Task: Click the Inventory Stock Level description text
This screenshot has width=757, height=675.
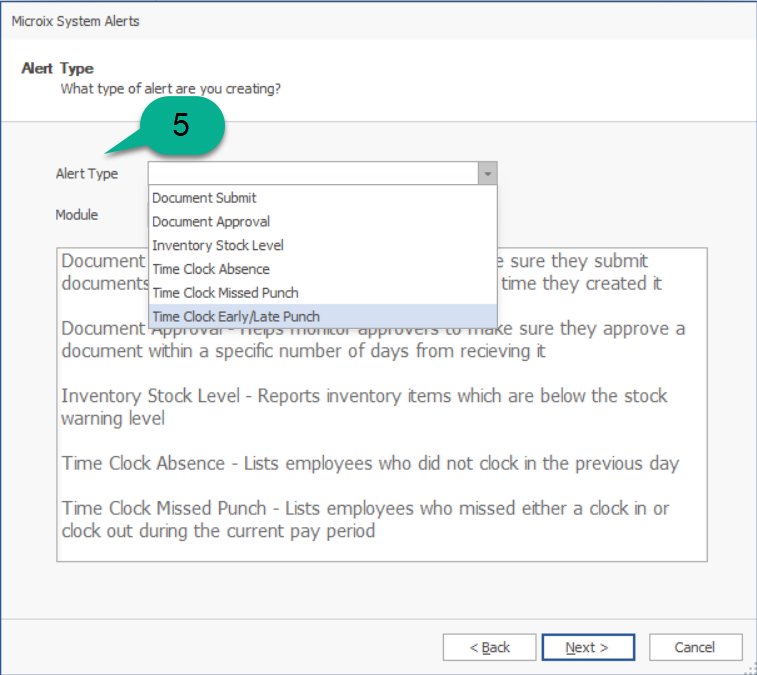Action: coord(363,407)
